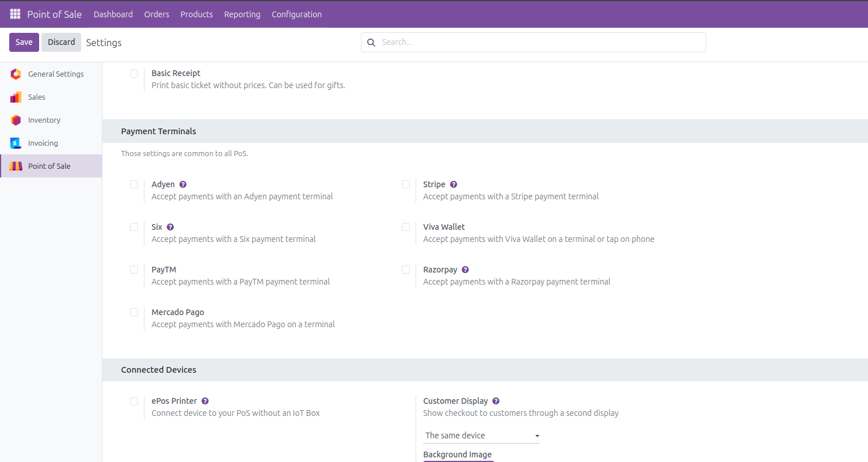Click the help icon next to Adyen

coord(183,184)
